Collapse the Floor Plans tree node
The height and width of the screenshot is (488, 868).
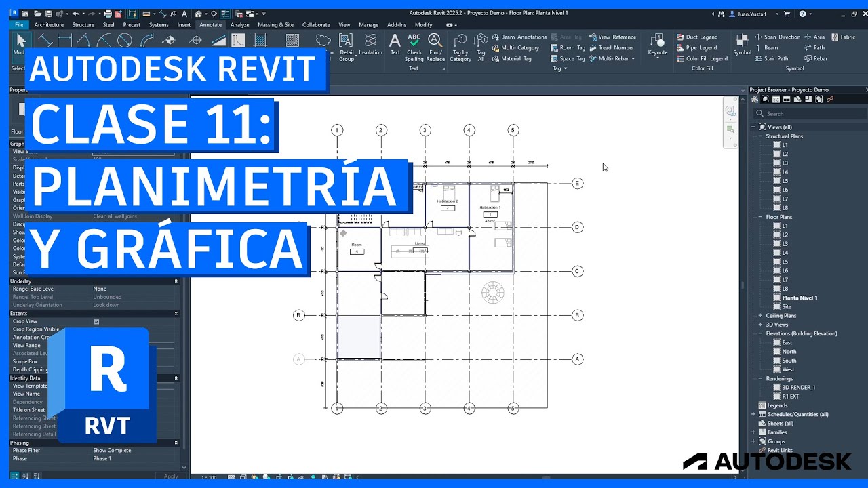point(760,217)
